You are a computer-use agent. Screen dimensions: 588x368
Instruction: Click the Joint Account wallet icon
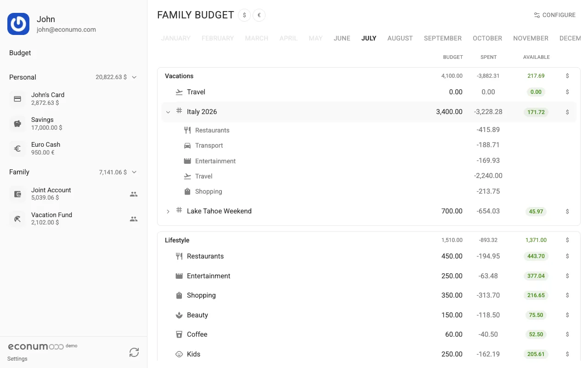(x=17, y=194)
